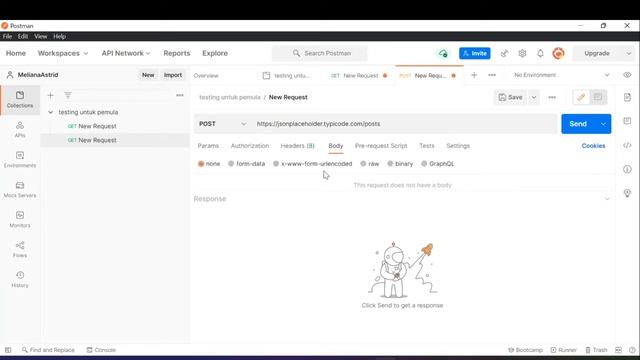Add a new request tab

(x=474, y=75)
